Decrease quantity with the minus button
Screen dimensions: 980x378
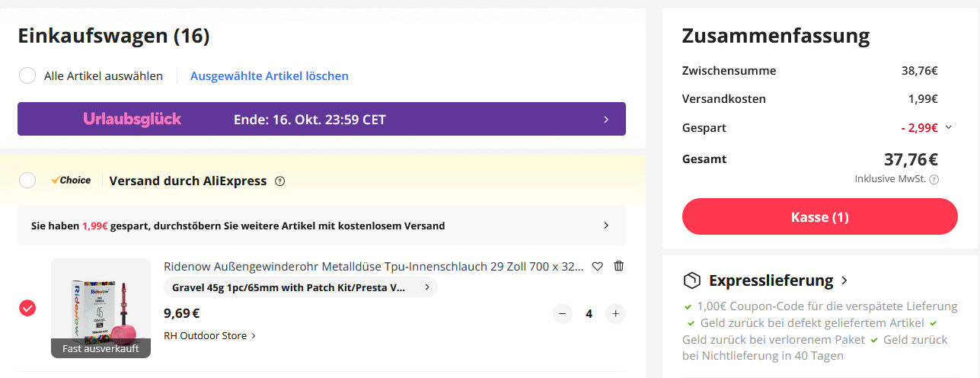(563, 313)
